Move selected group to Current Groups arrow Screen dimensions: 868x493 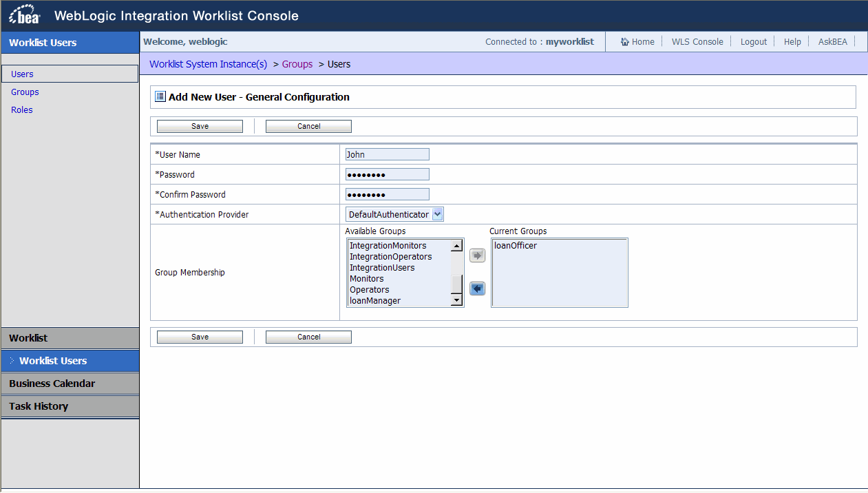(x=477, y=255)
